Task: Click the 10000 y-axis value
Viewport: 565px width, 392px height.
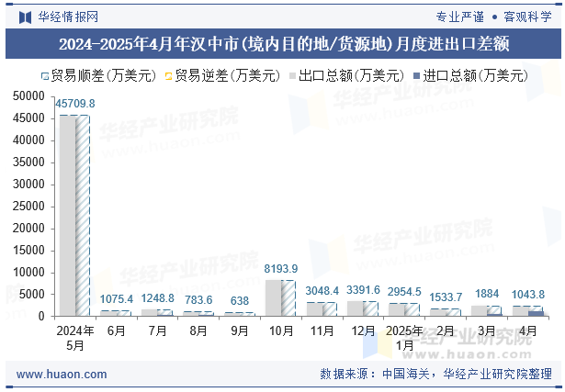Action: click(28, 273)
